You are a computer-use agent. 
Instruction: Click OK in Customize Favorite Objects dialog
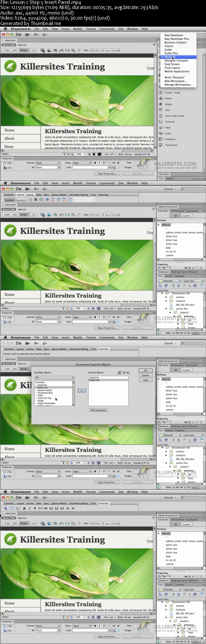coord(145,370)
